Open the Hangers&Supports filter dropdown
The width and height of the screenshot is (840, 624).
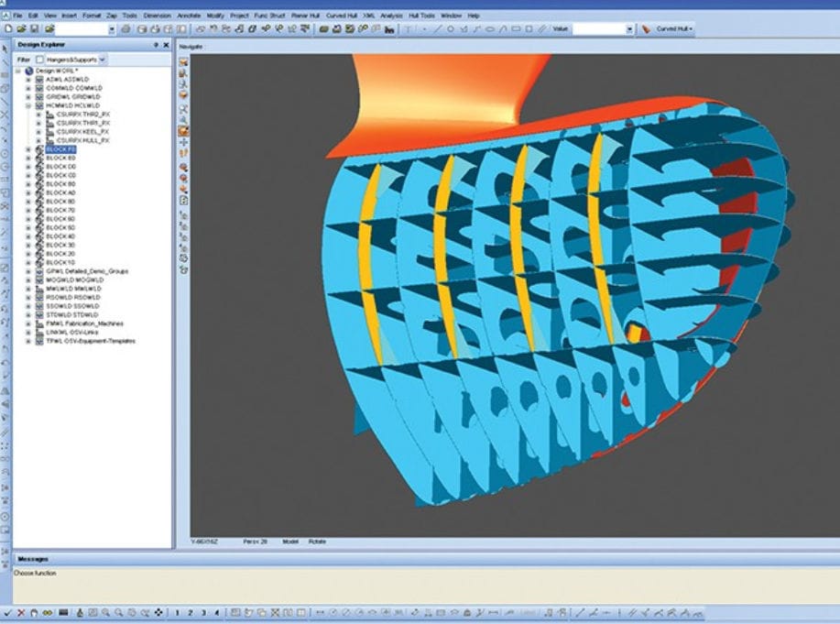(x=102, y=59)
